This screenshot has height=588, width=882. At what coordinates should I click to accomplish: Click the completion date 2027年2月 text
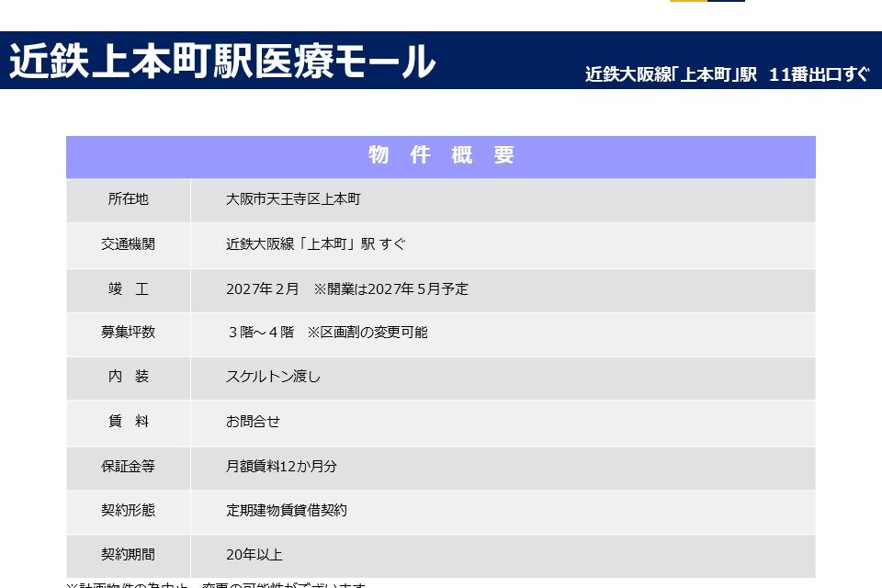click(263, 289)
